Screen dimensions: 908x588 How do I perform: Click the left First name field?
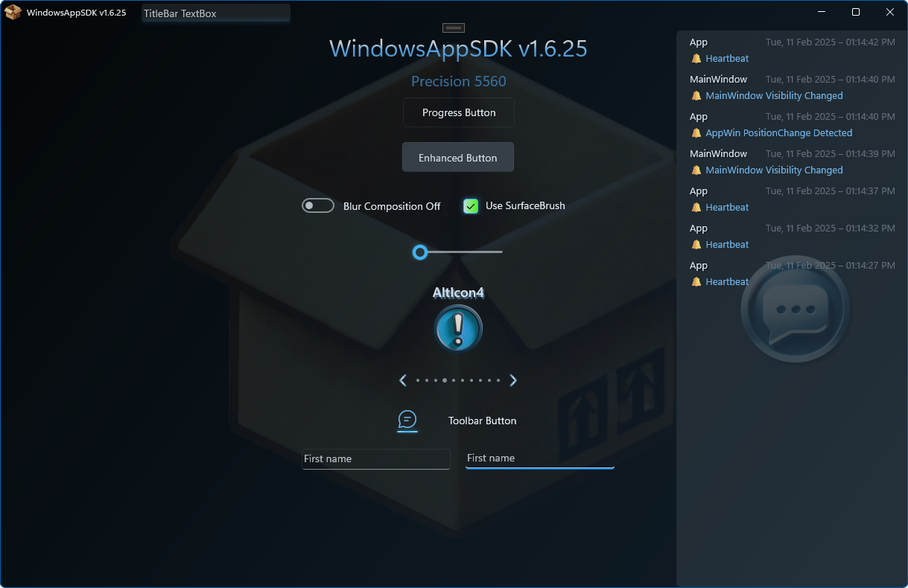(376, 459)
